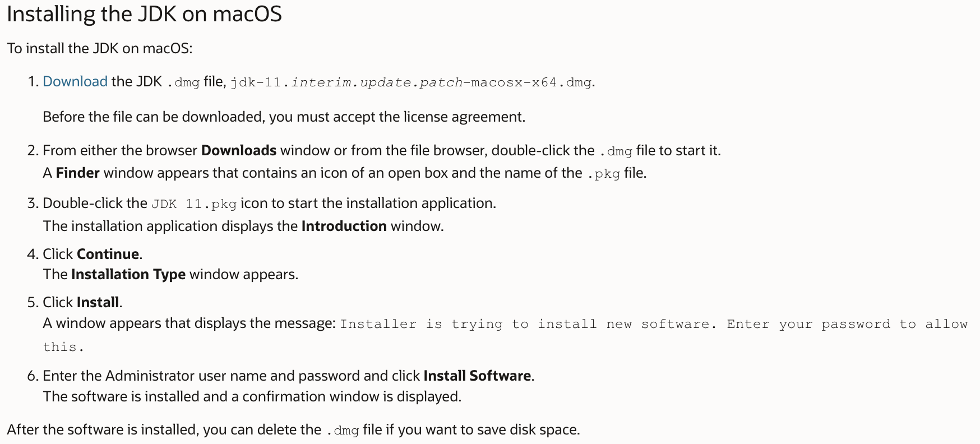This screenshot has height=444, width=980.
Task: Click the '.dmg' code text in the final paragraph
Action: tap(342, 430)
